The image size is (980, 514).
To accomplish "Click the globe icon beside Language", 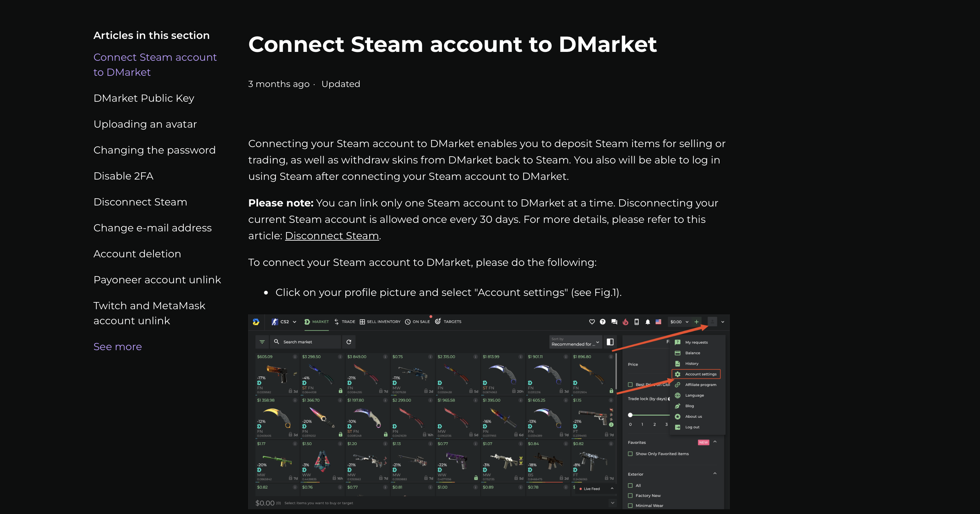I will pos(678,395).
